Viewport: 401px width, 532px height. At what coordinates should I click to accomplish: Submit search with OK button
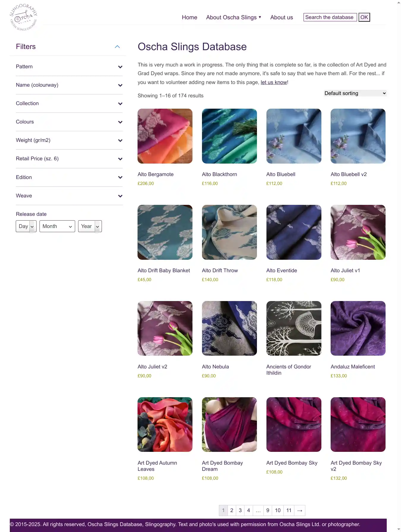click(x=364, y=17)
